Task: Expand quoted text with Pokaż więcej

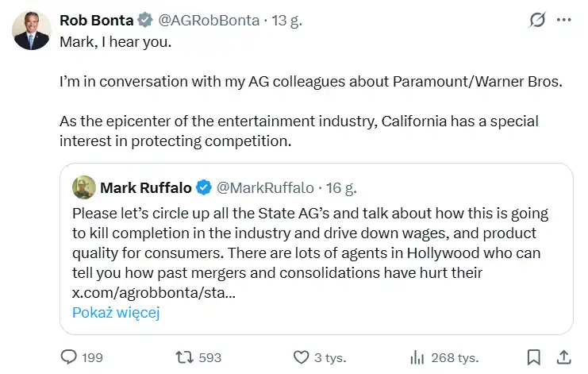Action: point(116,312)
